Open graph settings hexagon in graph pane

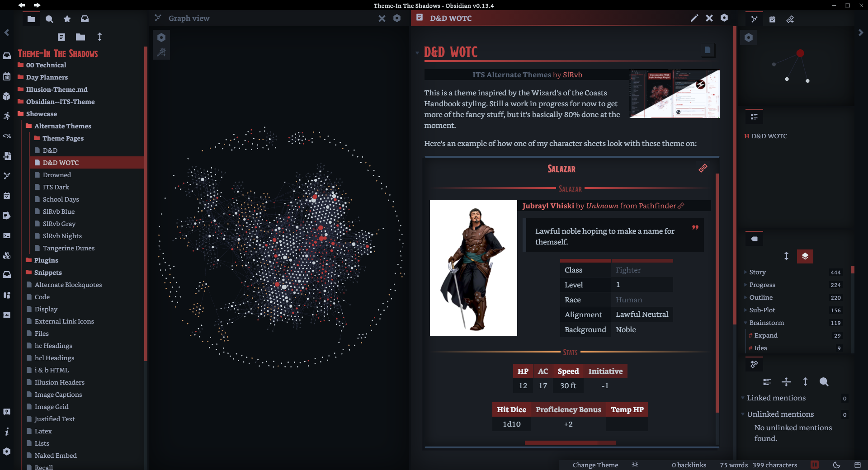coord(161,38)
